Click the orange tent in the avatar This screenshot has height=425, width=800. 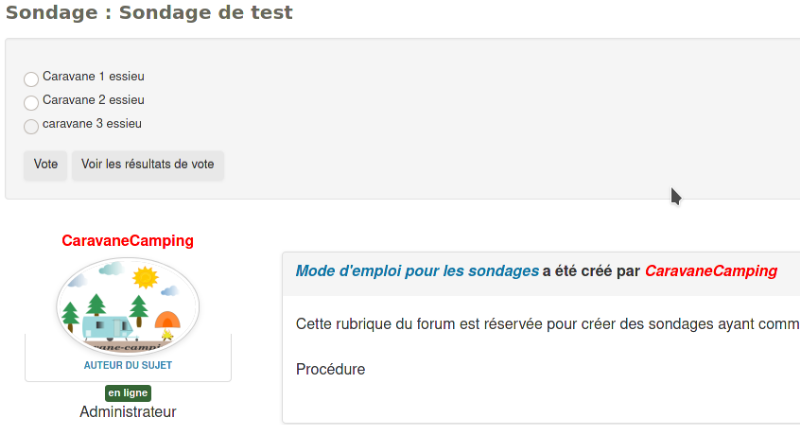[167, 321]
